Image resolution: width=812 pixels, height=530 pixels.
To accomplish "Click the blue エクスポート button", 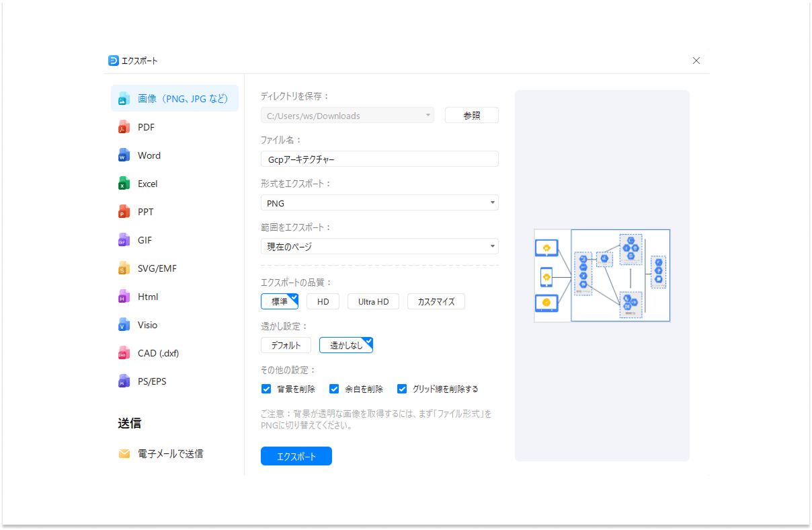I will pos(296,455).
